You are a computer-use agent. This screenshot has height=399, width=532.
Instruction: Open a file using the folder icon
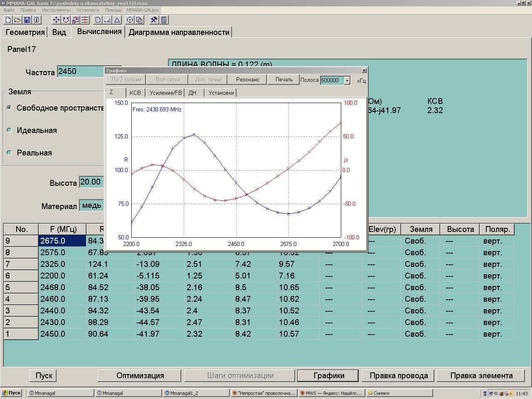coord(17,20)
